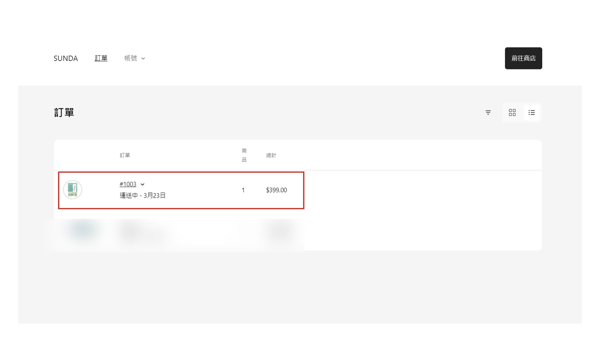The width and height of the screenshot is (600, 364).
Task: Click the SUNDA store logo
Action: [x=66, y=59]
